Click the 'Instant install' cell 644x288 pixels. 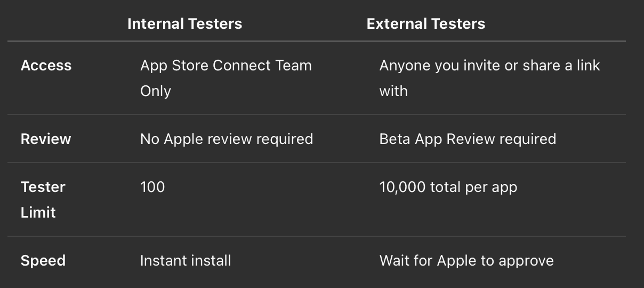(186, 261)
